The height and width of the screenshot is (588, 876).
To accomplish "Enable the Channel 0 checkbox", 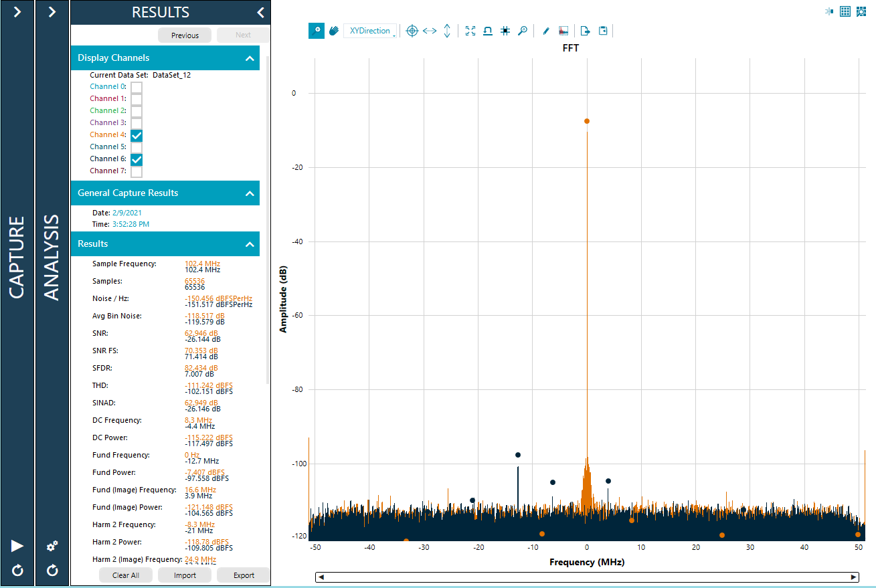I will [x=137, y=87].
